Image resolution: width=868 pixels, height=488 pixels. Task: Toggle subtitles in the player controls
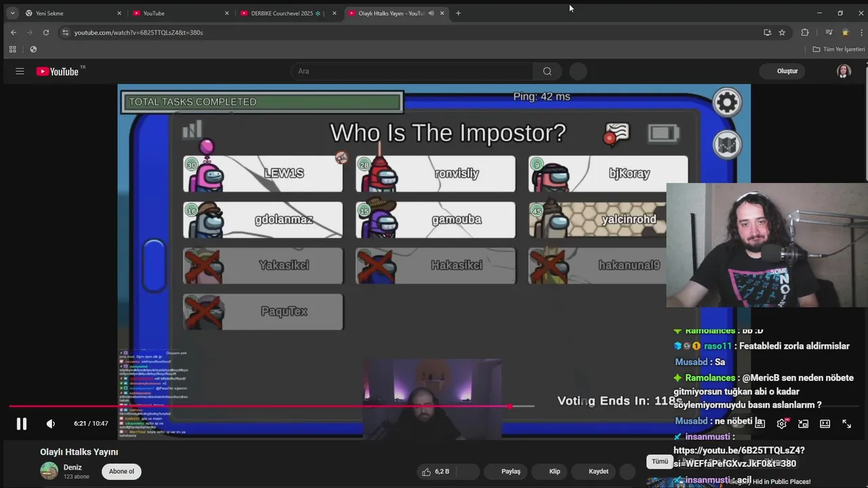click(x=760, y=424)
